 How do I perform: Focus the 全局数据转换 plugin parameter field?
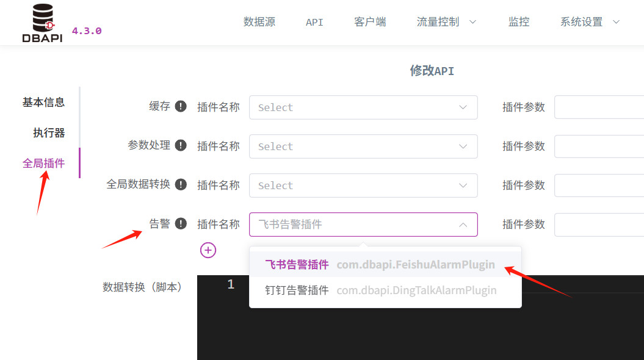pos(599,185)
